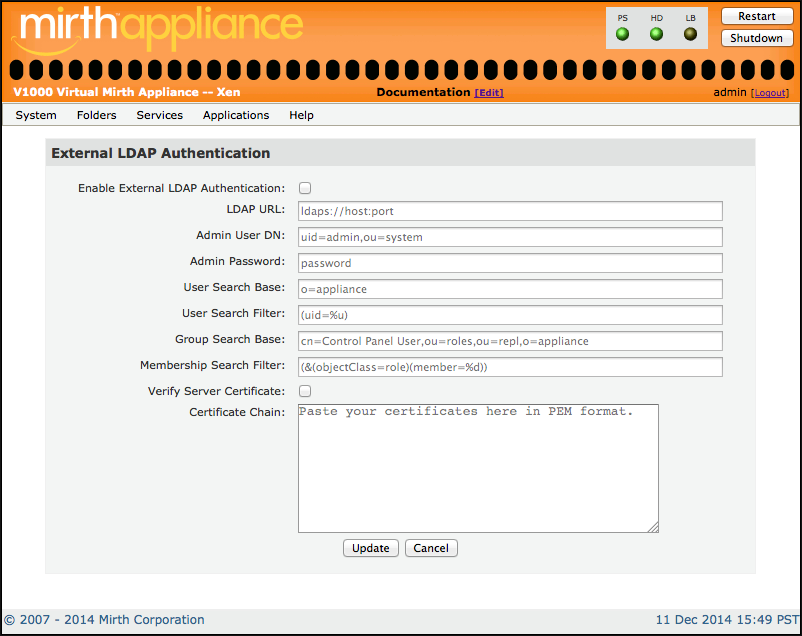Click the 11 Dec 2014 15:49 PST timestamp
Viewport: 802px width, 636px height.
(x=727, y=620)
